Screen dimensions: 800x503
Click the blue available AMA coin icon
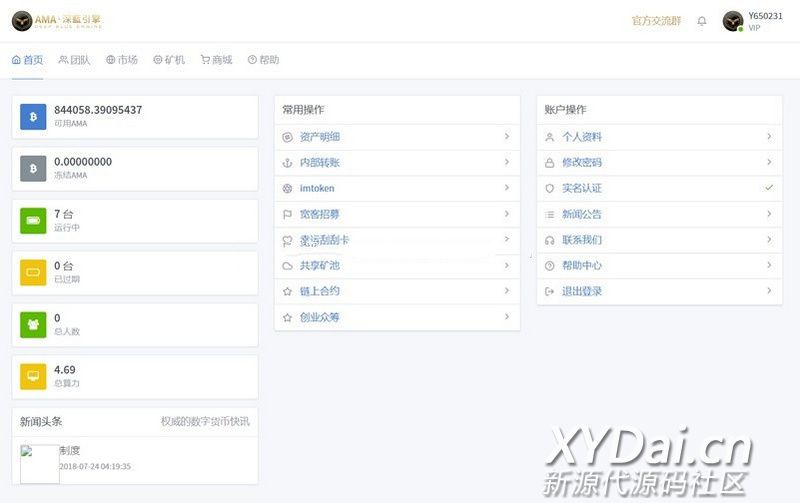click(33, 117)
